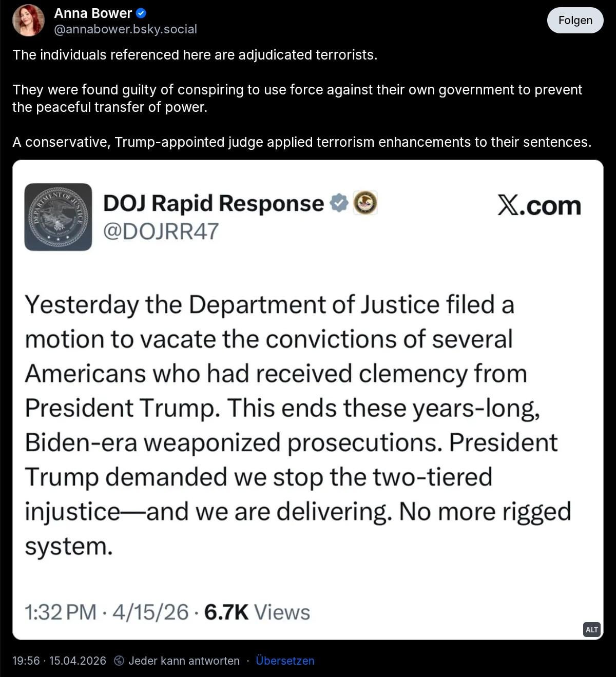
Task: Click the post's first line about adjudicated terrorists
Action: (195, 55)
